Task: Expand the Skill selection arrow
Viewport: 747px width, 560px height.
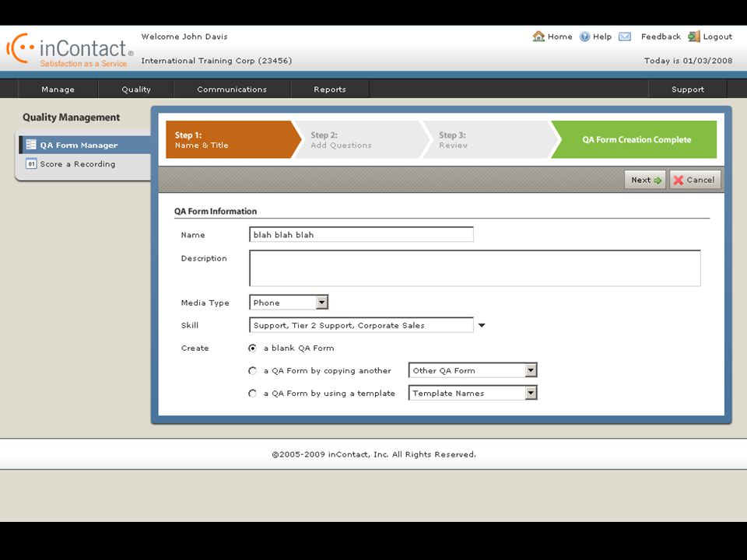Action: 482,325
